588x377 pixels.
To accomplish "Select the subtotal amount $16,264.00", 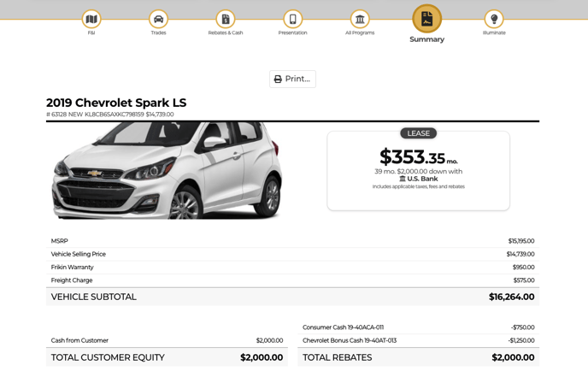I will pos(511,297).
